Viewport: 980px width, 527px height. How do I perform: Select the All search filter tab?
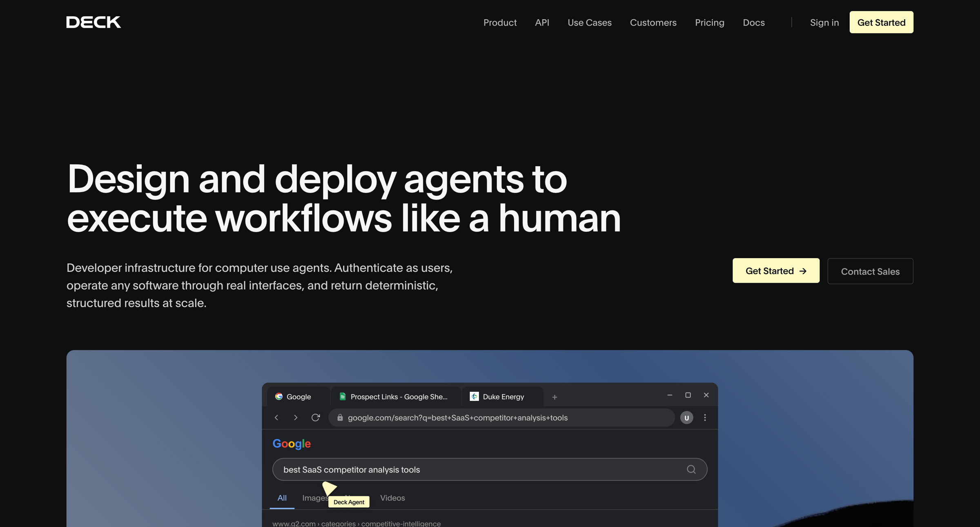point(282,498)
